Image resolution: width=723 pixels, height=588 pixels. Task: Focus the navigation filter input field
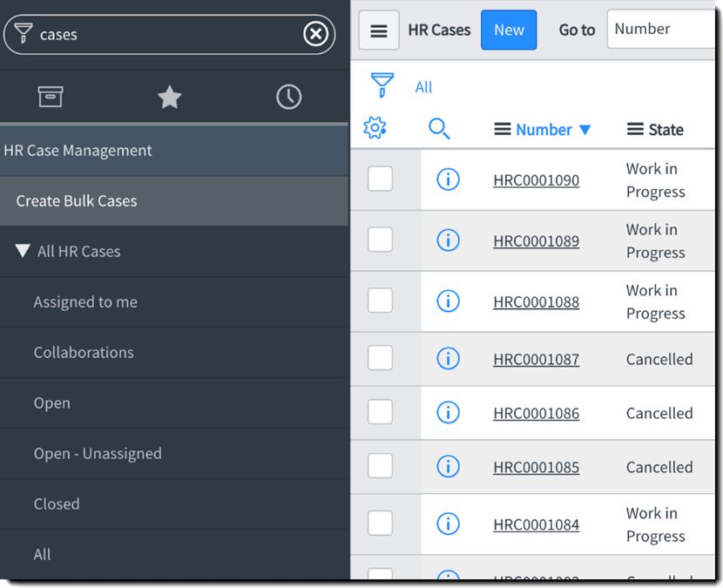(x=166, y=35)
